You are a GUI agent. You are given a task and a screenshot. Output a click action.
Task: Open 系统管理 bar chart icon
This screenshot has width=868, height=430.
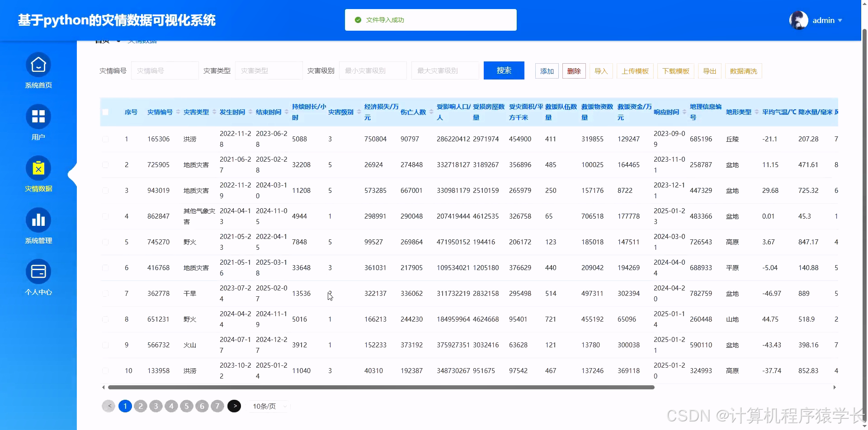point(38,220)
